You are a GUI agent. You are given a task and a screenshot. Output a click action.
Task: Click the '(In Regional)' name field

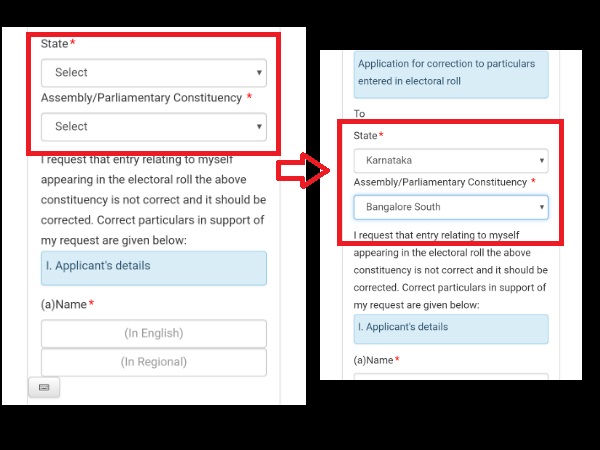pyautogui.click(x=154, y=361)
